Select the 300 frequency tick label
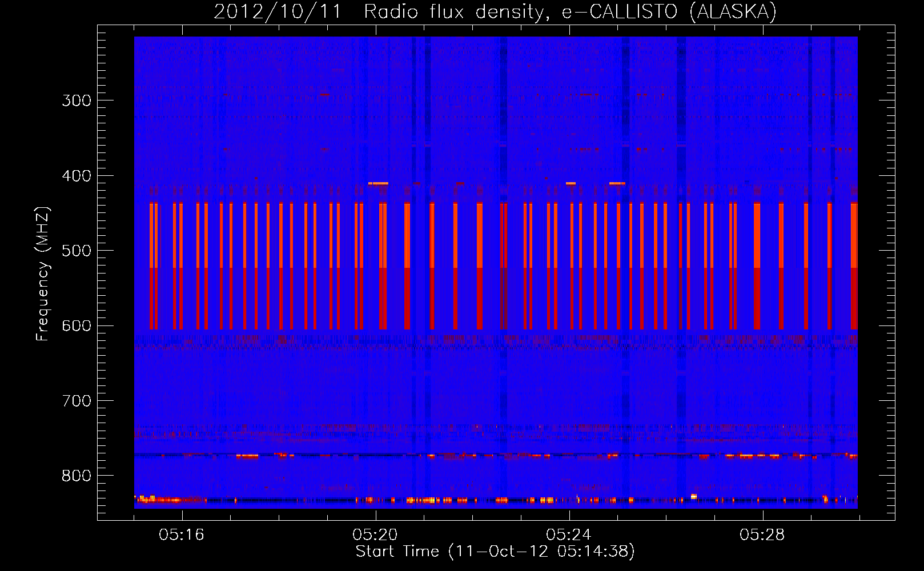Image resolution: width=924 pixels, height=571 pixels. (x=77, y=100)
